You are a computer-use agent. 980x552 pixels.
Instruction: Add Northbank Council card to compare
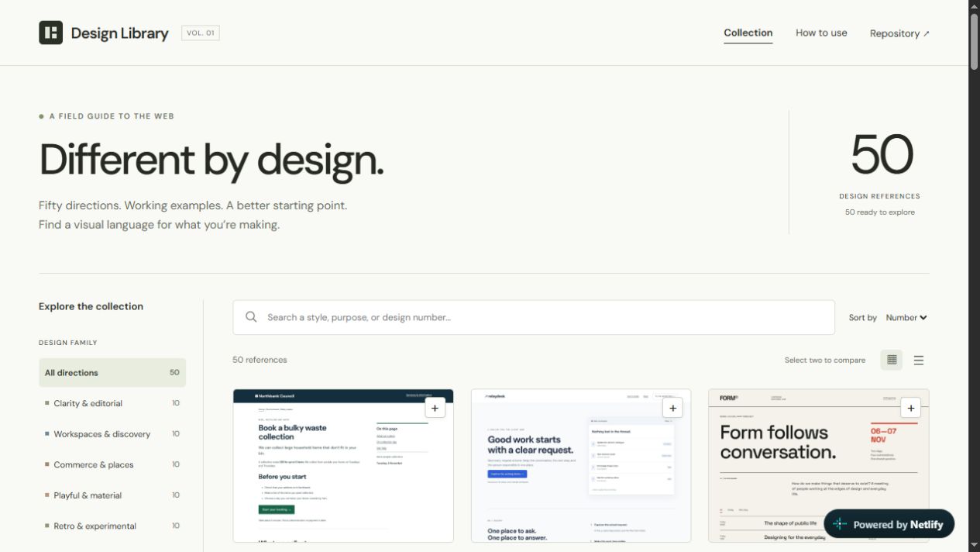[x=435, y=408]
